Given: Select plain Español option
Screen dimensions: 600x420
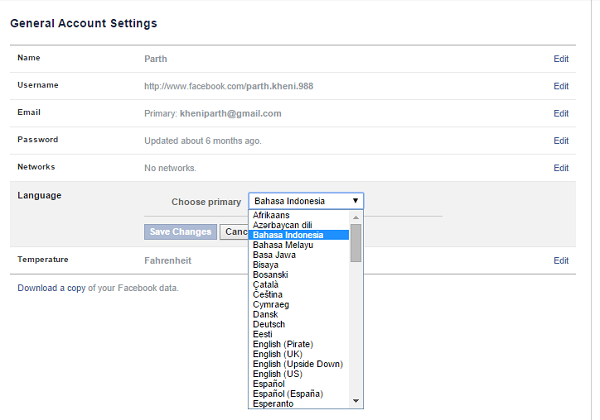Looking at the screenshot, I should pos(298,384).
